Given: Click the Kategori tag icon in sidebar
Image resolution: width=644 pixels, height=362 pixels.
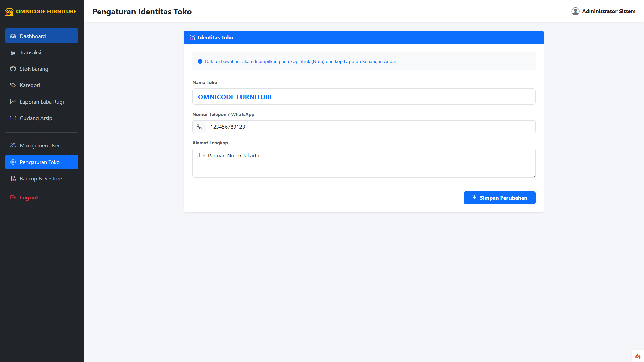Looking at the screenshot, I should tap(13, 85).
